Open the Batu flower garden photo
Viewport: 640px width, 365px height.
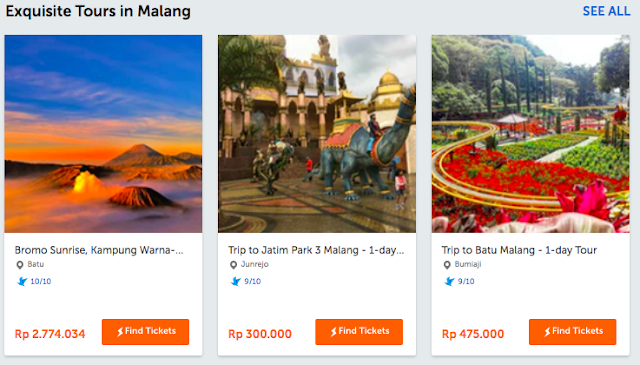[x=531, y=134]
